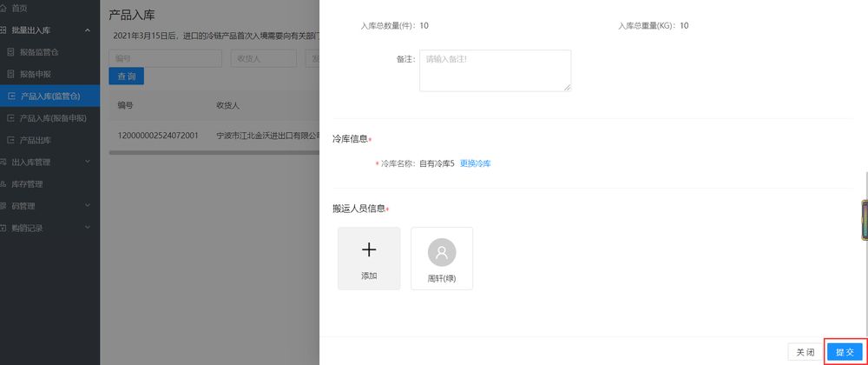Expand the 购销记录 submenu
Viewport: 868px width, 365px height.
pos(88,228)
